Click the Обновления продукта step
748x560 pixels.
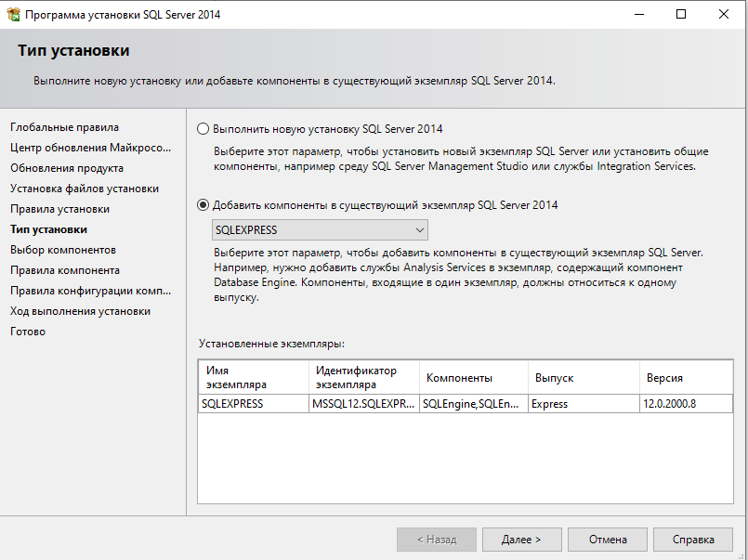tap(67, 168)
